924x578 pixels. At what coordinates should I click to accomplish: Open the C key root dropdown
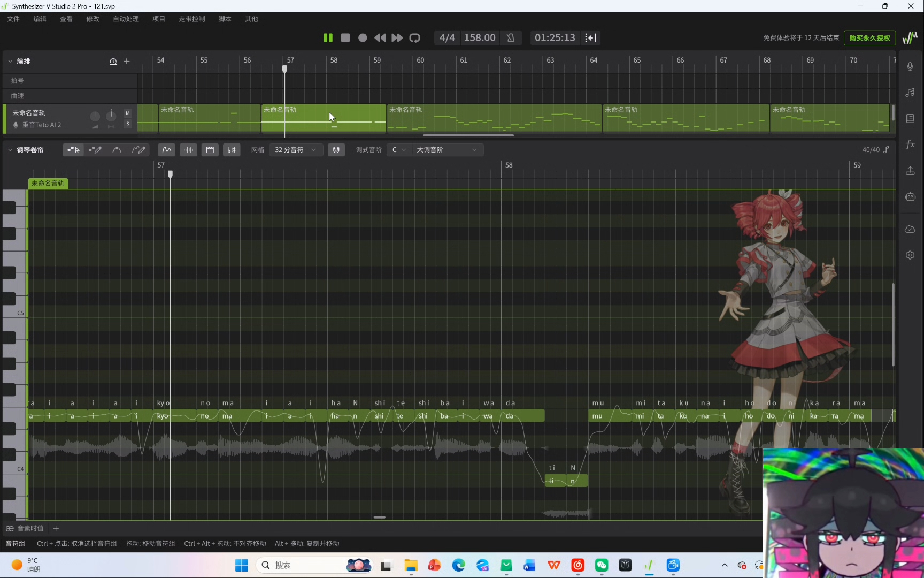tap(399, 150)
